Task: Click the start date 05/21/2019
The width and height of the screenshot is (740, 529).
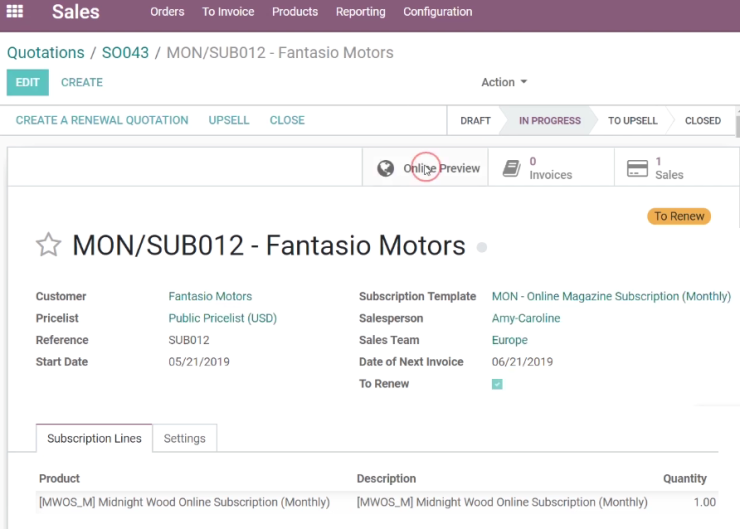Action: pyautogui.click(x=199, y=361)
